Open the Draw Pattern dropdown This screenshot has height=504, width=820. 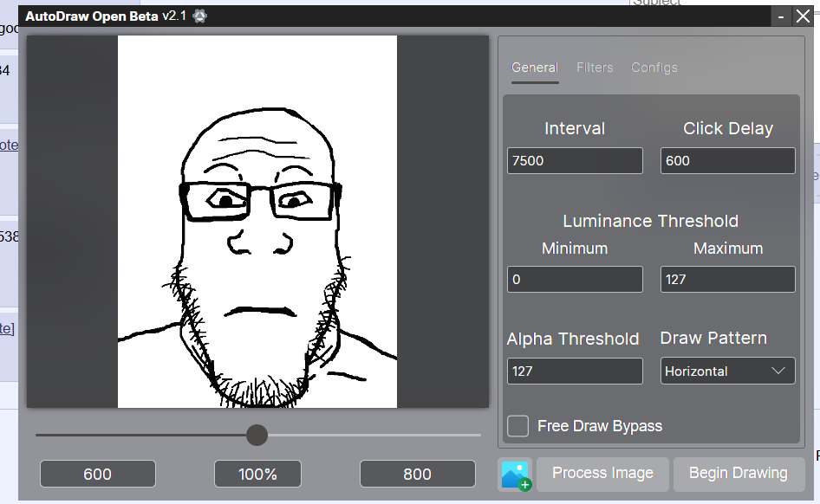[x=726, y=371]
